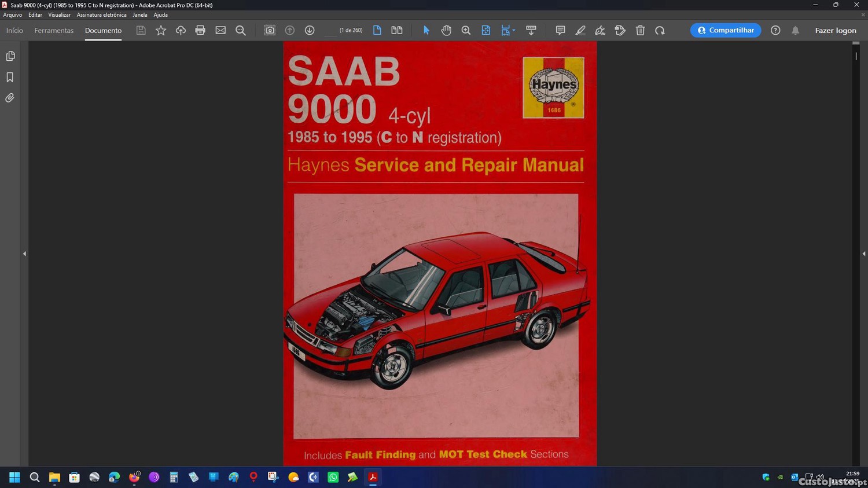Click the email envelope icon
The height and width of the screenshot is (488, 868).
click(x=220, y=30)
